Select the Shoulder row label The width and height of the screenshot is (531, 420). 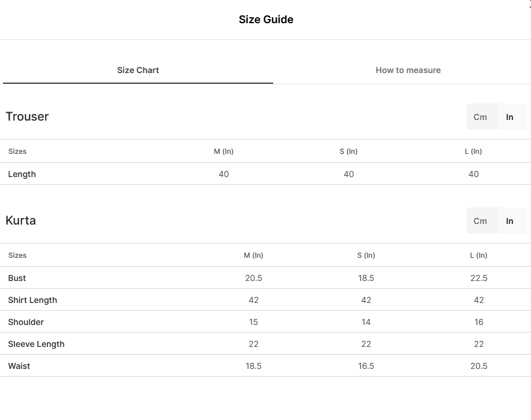tap(26, 322)
